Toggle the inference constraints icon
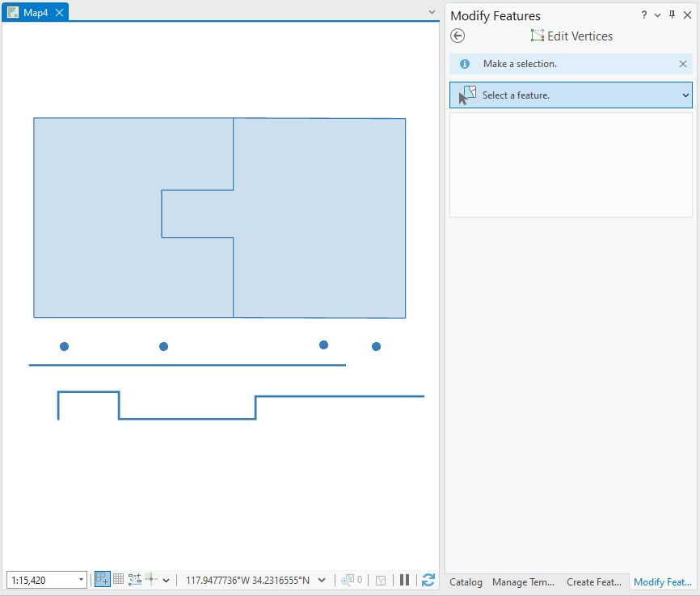Screen dimensions: 700x596 point(134,580)
